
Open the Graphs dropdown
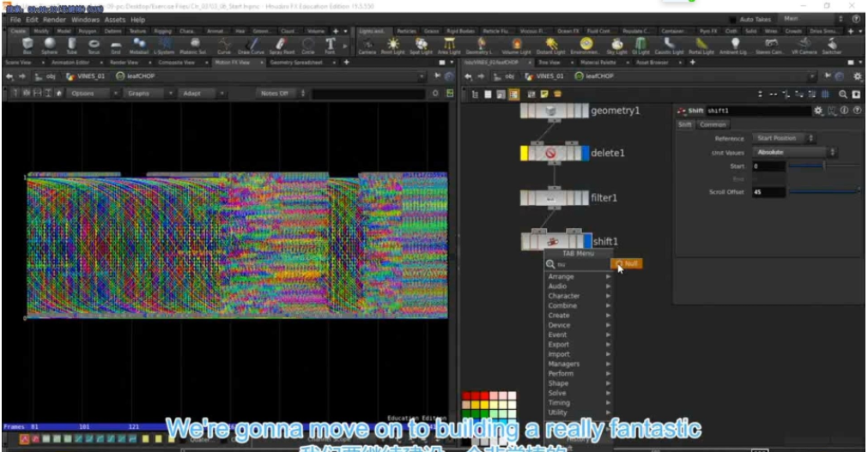149,93
